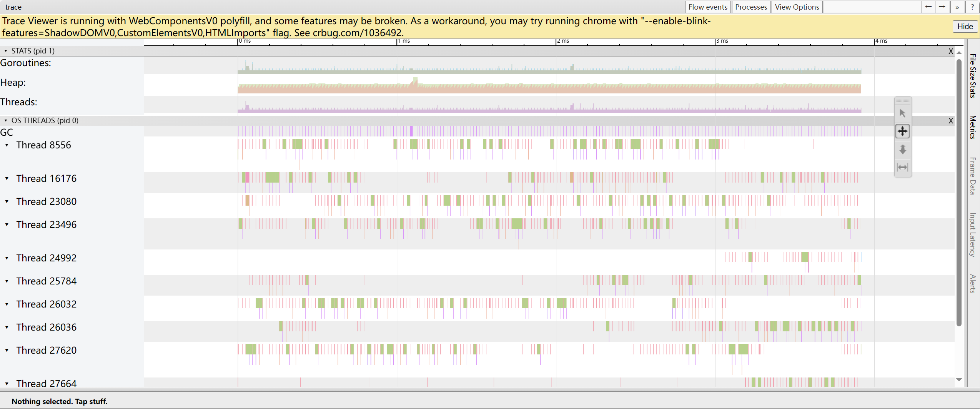The height and width of the screenshot is (409, 980).
Task: Open the View Options menu
Action: pyautogui.click(x=797, y=7)
